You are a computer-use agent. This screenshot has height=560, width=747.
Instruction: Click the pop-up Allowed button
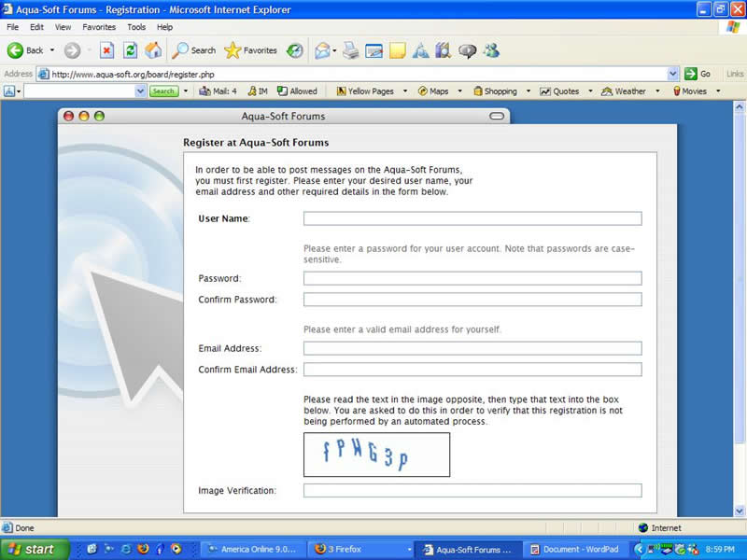tap(297, 91)
